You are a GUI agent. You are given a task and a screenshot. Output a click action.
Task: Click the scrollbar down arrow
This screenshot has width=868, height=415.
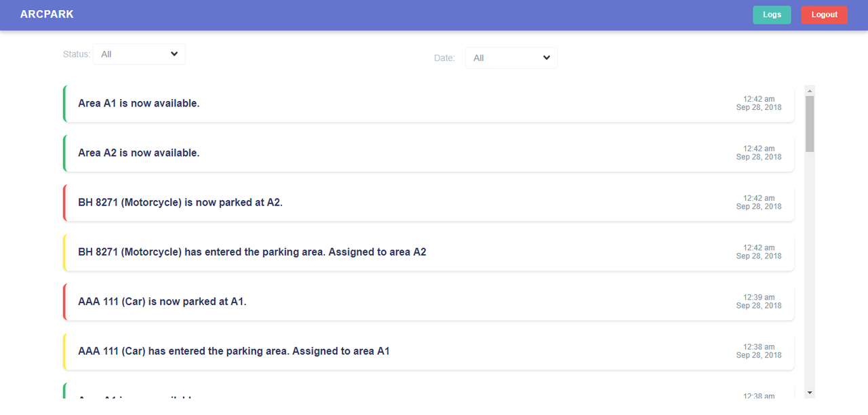tap(810, 393)
